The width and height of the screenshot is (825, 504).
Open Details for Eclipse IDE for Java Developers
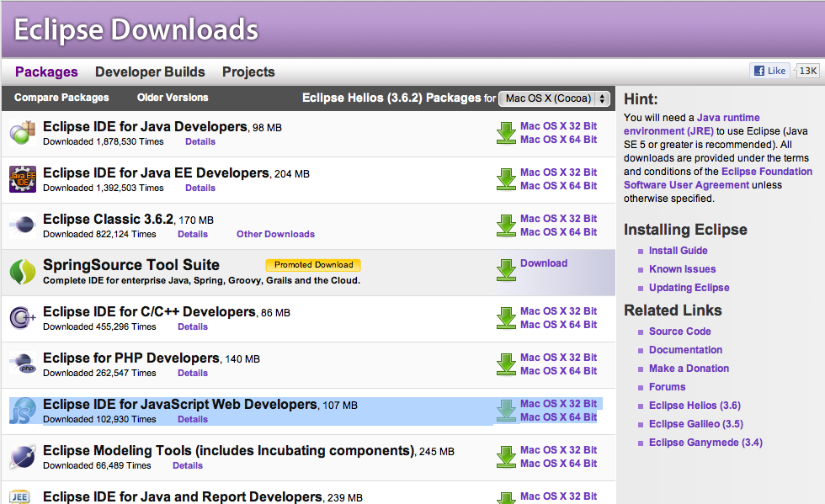200,141
